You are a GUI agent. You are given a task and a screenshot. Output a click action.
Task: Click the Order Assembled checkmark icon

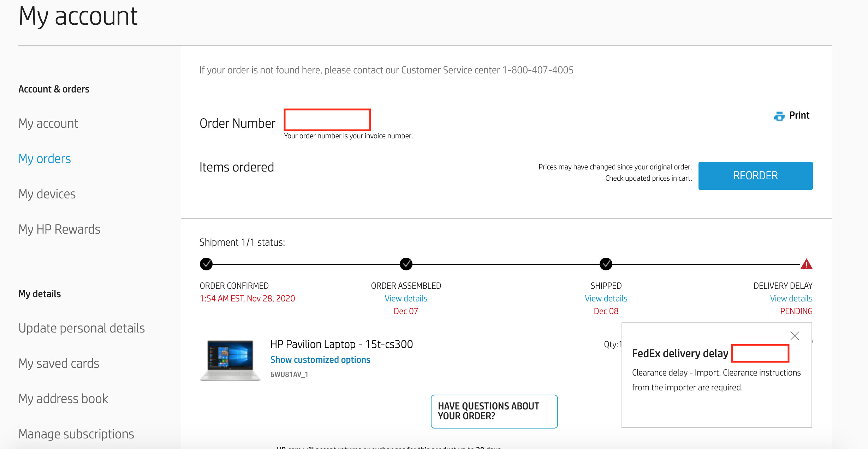pos(406,264)
